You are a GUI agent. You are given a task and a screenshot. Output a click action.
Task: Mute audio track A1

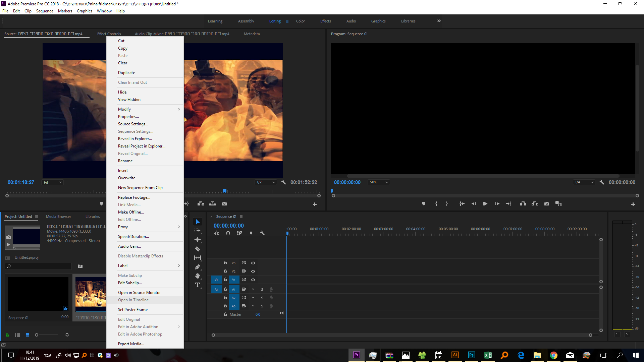[x=253, y=289]
